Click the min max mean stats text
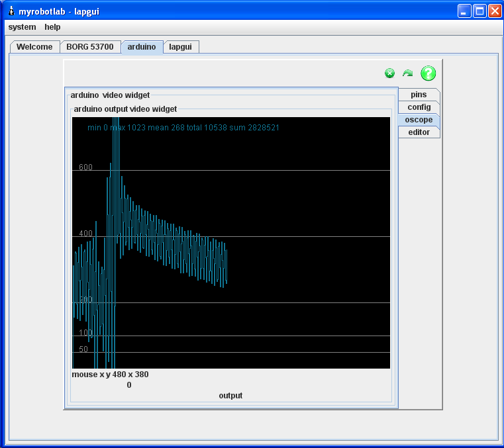Screen dimensions: 504x448 [183, 128]
